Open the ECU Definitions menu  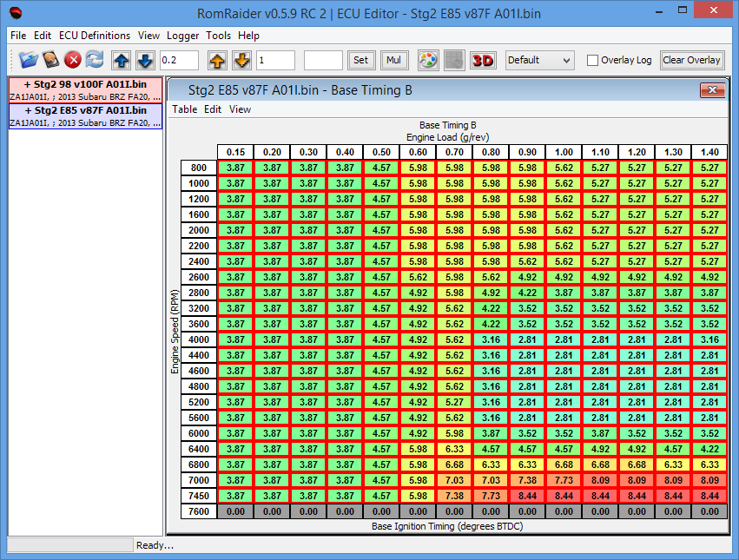(95, 36)
